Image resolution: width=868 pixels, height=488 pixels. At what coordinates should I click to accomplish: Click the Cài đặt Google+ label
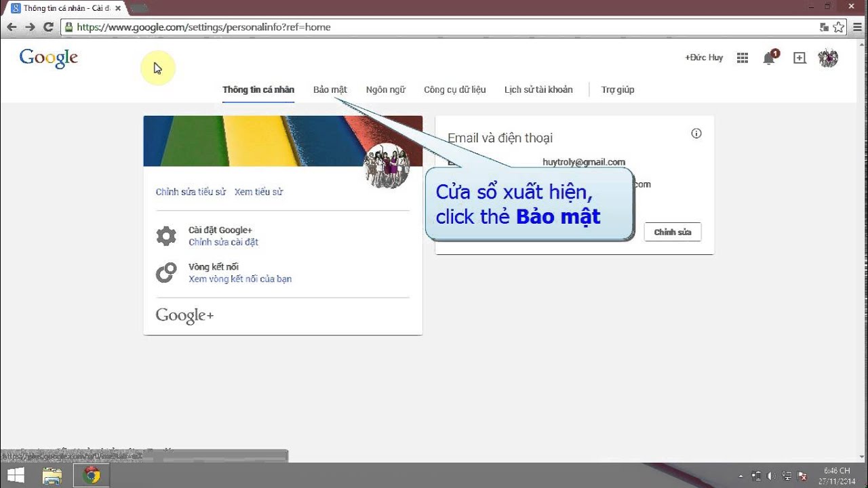click(220, 230)
